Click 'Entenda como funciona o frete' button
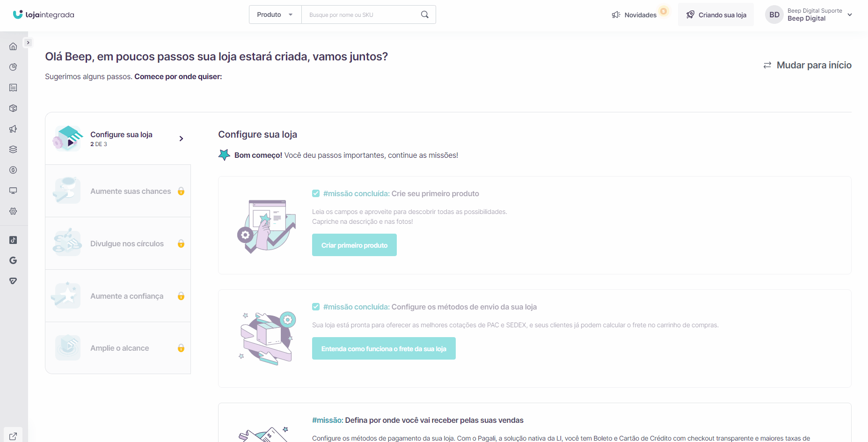 point(384,348)
